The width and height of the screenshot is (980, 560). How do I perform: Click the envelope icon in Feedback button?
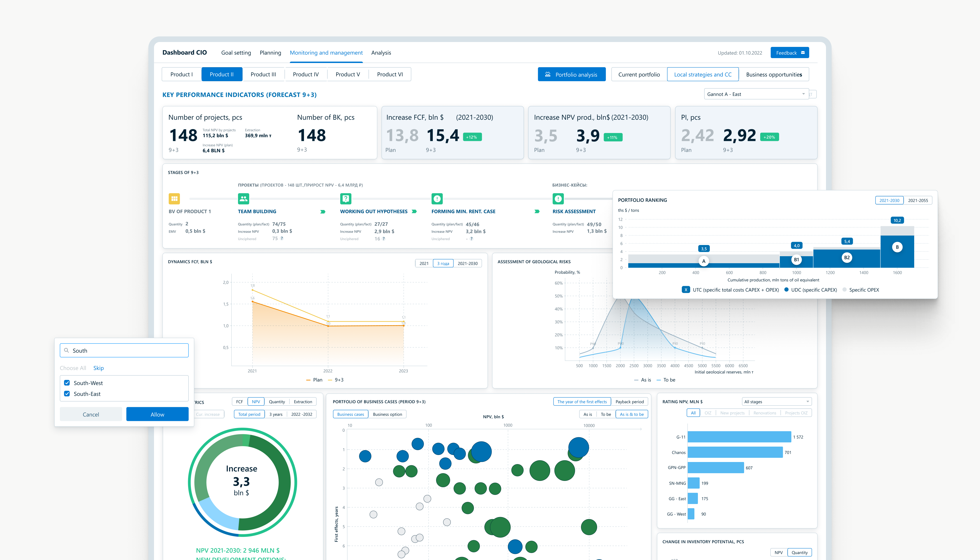pos(803,53)
